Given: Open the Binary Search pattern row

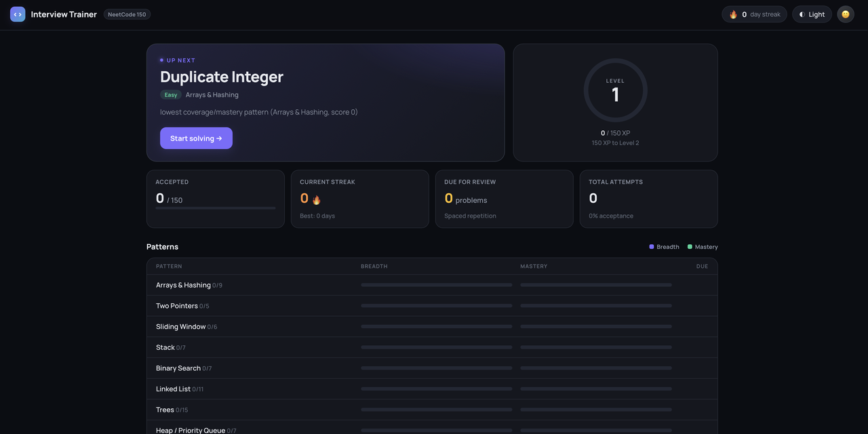Looking at the screenshot, I should coord(432,368).
